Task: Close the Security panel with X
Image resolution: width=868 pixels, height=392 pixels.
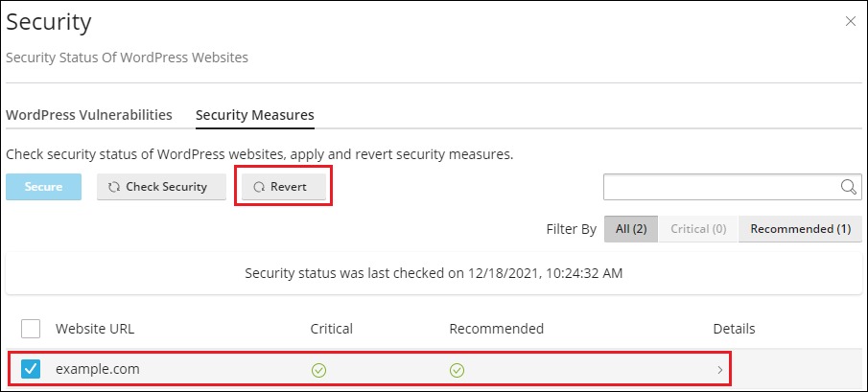Action: (x=850, y=21)
